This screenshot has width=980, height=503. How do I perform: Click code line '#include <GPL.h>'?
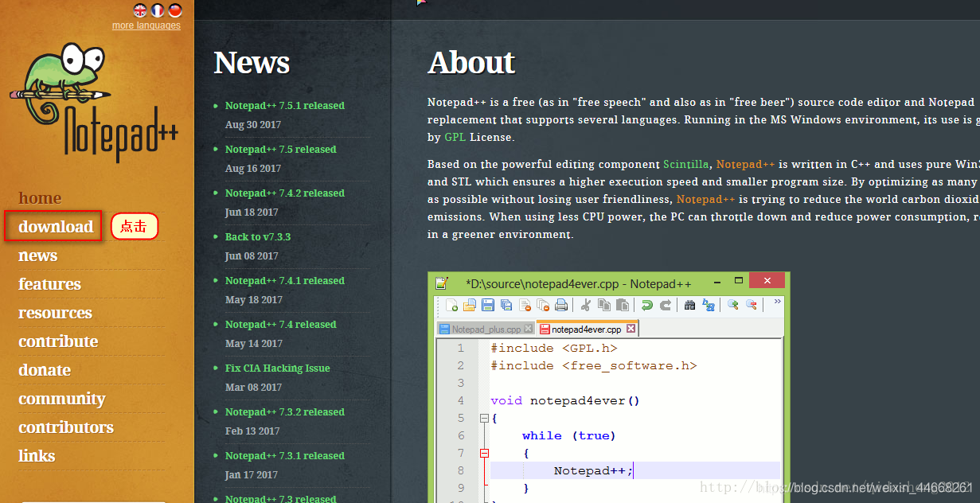(x=554, y=348)
